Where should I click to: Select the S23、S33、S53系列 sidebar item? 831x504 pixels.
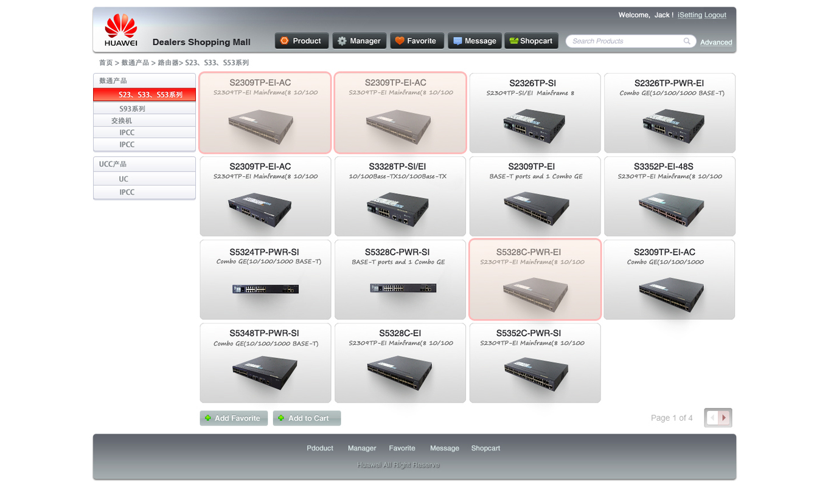[144, 95]
